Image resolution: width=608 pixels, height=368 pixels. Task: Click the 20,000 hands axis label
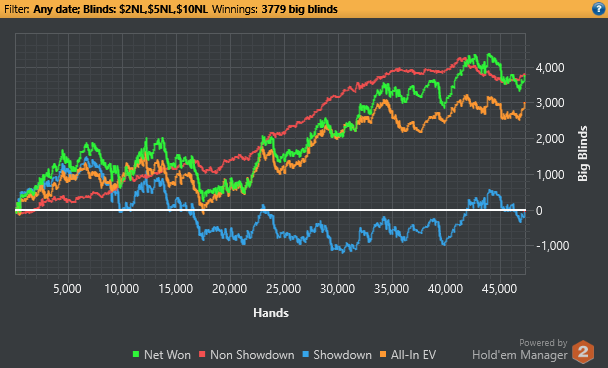pyautogui.click(x=230, y=289)
